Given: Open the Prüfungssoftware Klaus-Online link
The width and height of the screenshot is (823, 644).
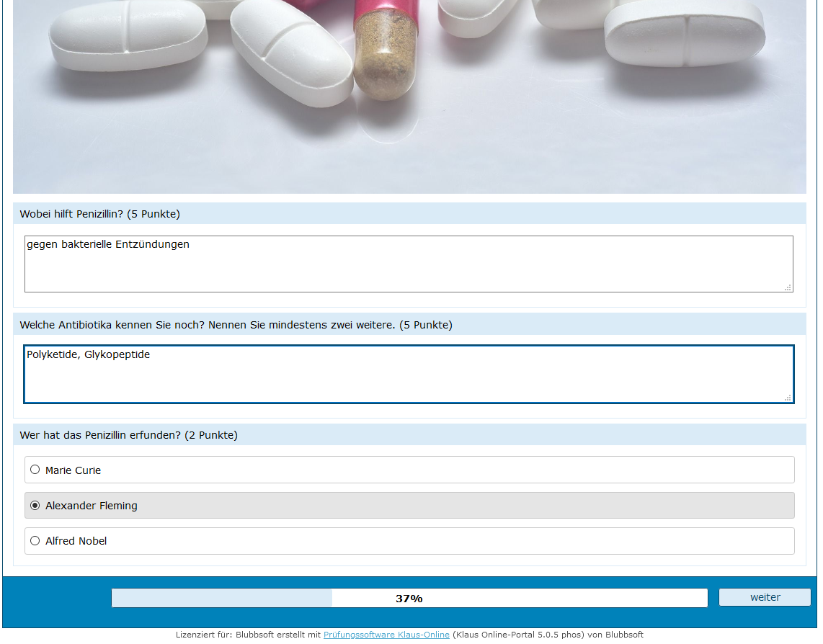Looking at the screenshot, I should 386,635.
